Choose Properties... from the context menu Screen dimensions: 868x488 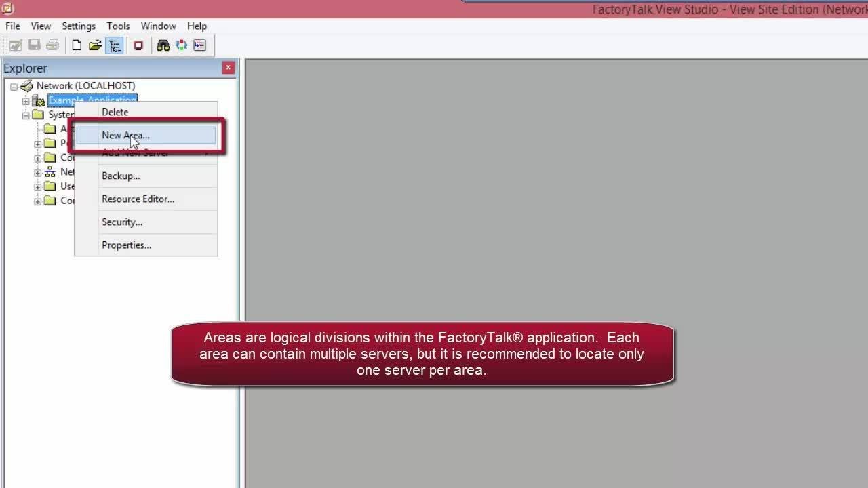(146, 245)
